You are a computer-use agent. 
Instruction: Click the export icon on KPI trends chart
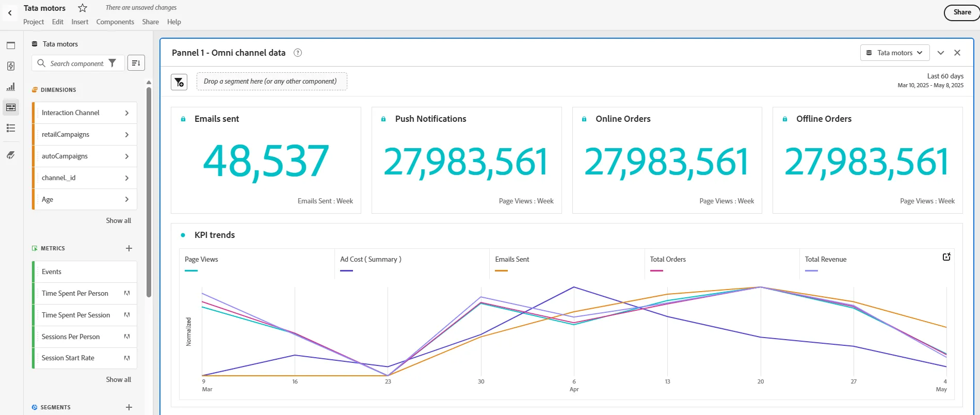[946, 257]
